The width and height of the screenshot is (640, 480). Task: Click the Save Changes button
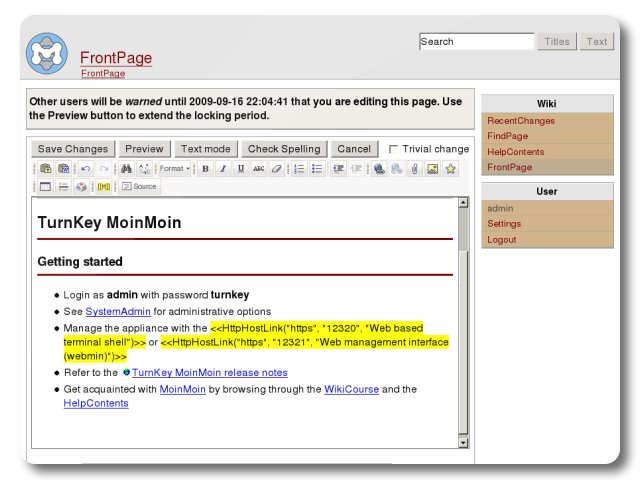73,149
